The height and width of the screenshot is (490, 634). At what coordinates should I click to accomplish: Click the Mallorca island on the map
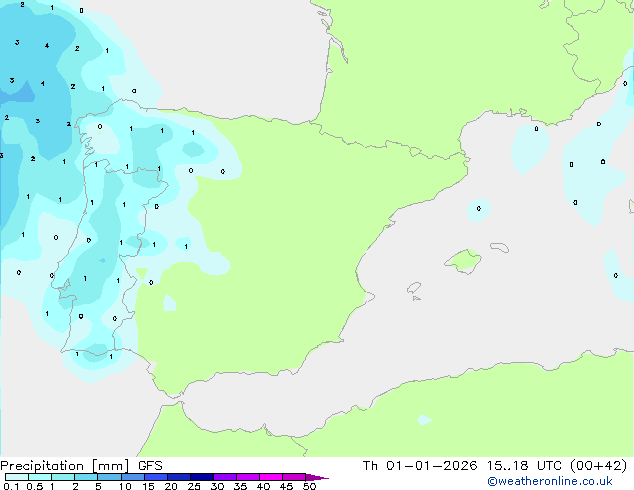[463, 261]
